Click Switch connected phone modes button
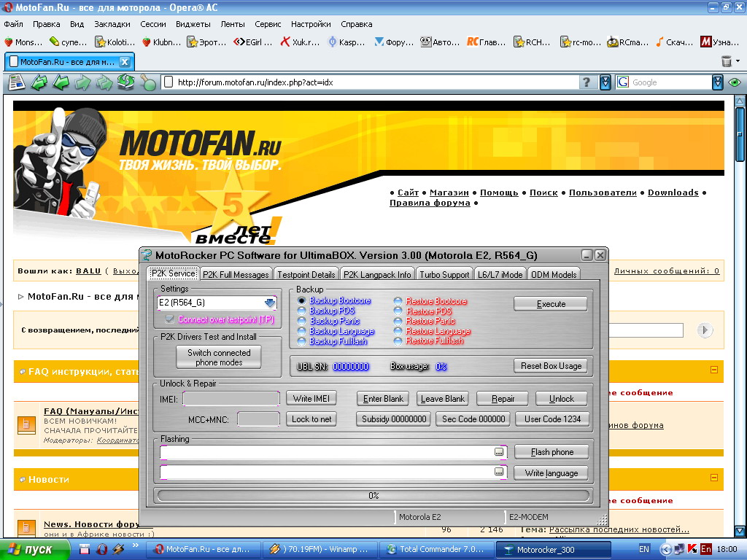This screenshot has height=560, width=747. point(219,357)
